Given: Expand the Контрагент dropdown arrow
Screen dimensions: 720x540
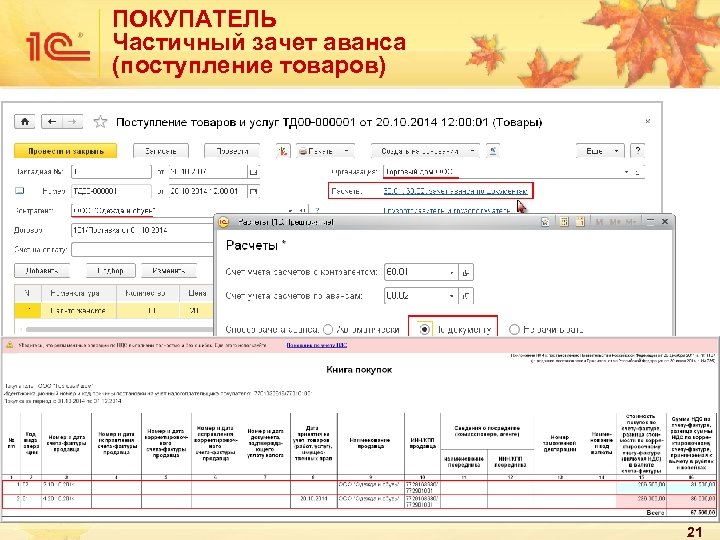Looking at the screenshot, I should click(290, 211).
